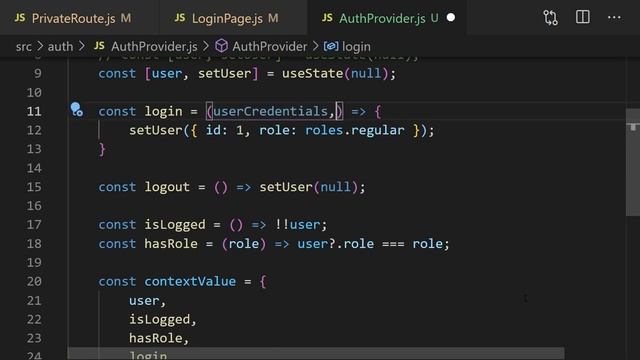Screen dimensions: 640x360
Task: Click 'user?' on line 18
Action: tap(316, 244)
